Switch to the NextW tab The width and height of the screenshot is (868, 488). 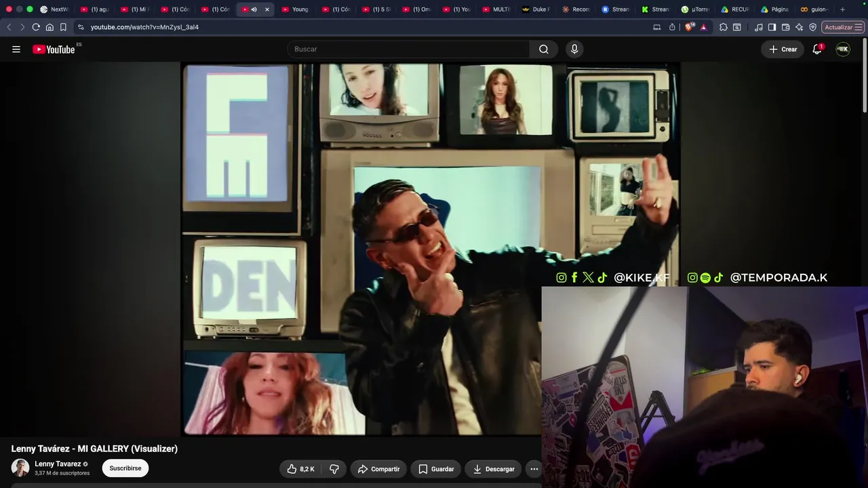click(x=54, y=9)
